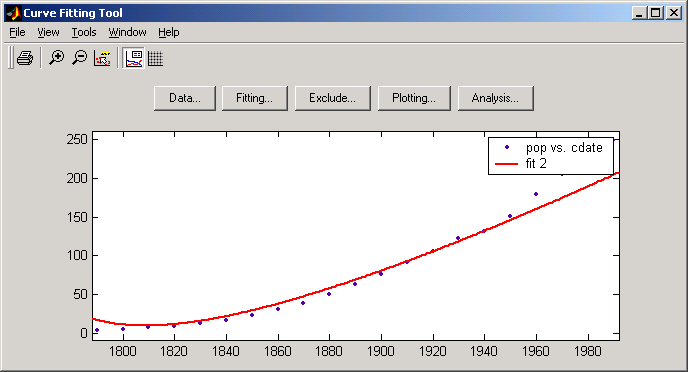Open the View menu

(48, 32)
